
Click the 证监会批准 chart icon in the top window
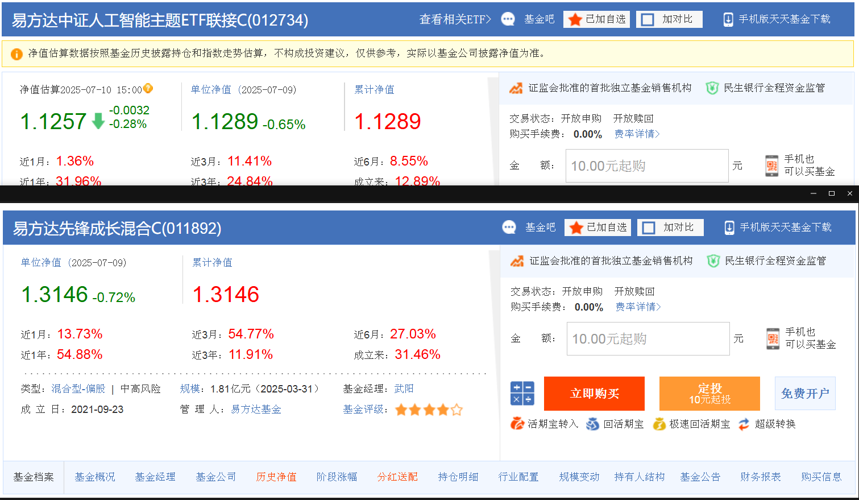(516, 88)
